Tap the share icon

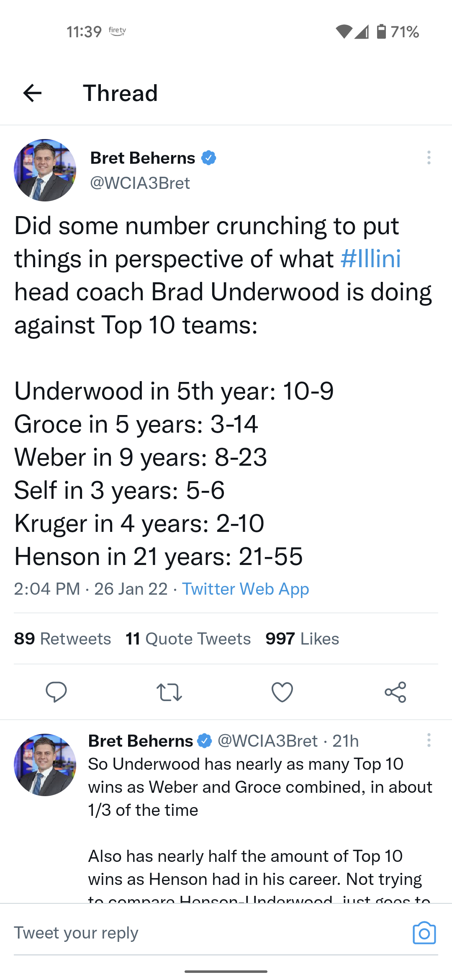pos(395,692)
